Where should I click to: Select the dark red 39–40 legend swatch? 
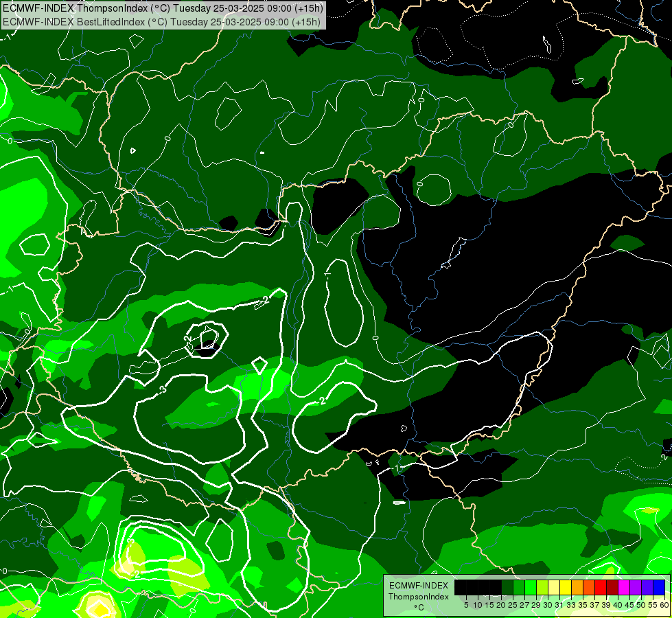pyautogui.click(x=612, y=587)
